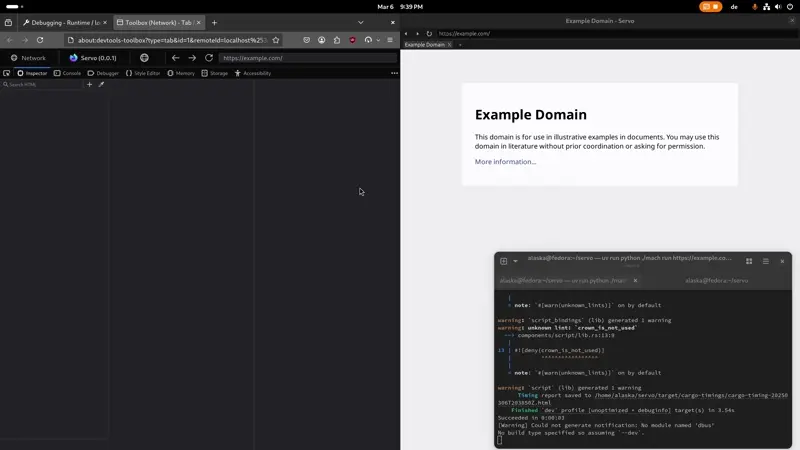Switch to the Console tab
Viewport: 800px width, 450px height.
pos(68,73)
